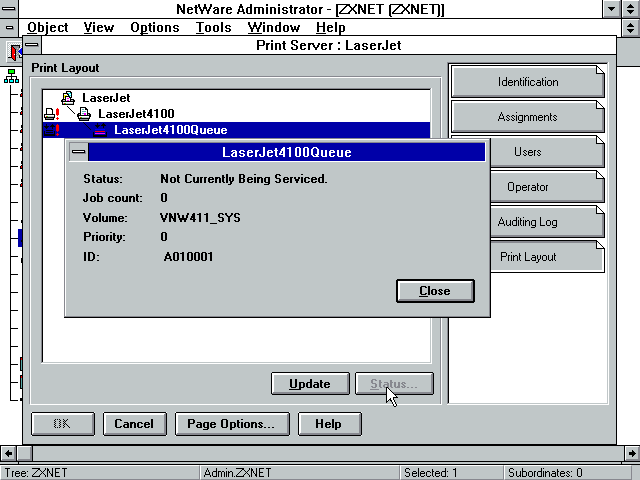This screenshot has width=640, height=480.
Task: Open the Window menu
Action: click(x=273, y=27)
